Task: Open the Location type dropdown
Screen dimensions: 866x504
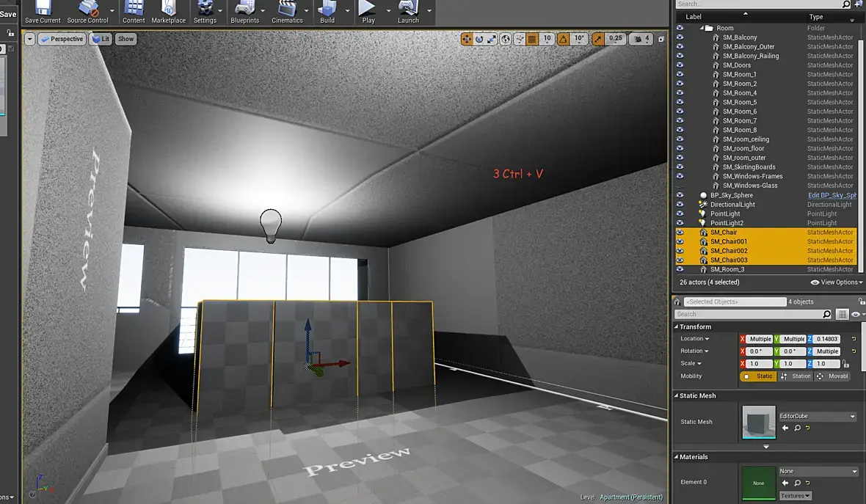Action: [695, 339]
